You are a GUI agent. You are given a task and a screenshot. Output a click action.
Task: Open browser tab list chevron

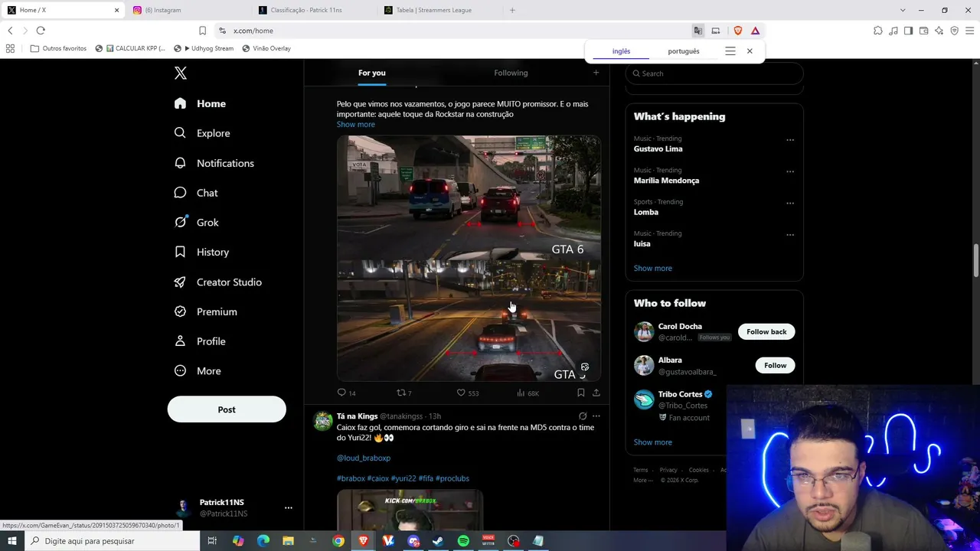coord(903,10)
